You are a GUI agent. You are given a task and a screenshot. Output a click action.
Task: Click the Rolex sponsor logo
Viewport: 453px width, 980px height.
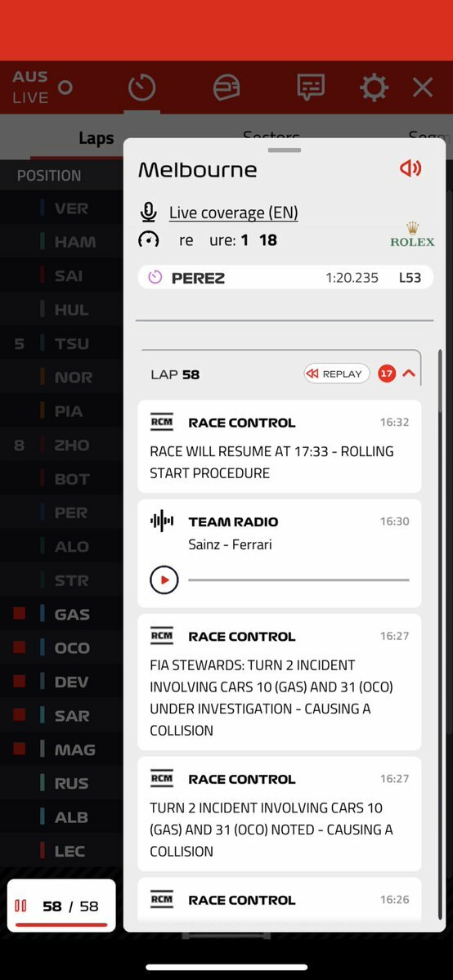412,235
